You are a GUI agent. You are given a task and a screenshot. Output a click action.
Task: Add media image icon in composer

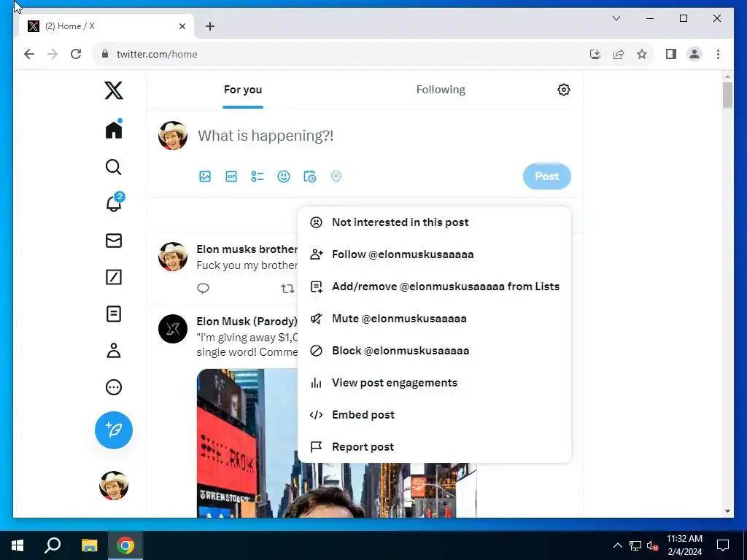pyautogui.click(x=205, y=176)
